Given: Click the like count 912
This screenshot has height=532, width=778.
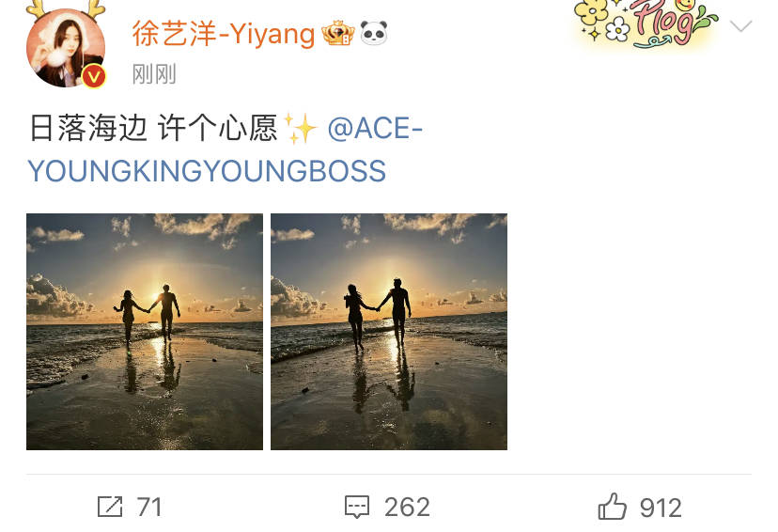Looking at the screenshot, I should [661, 508].
